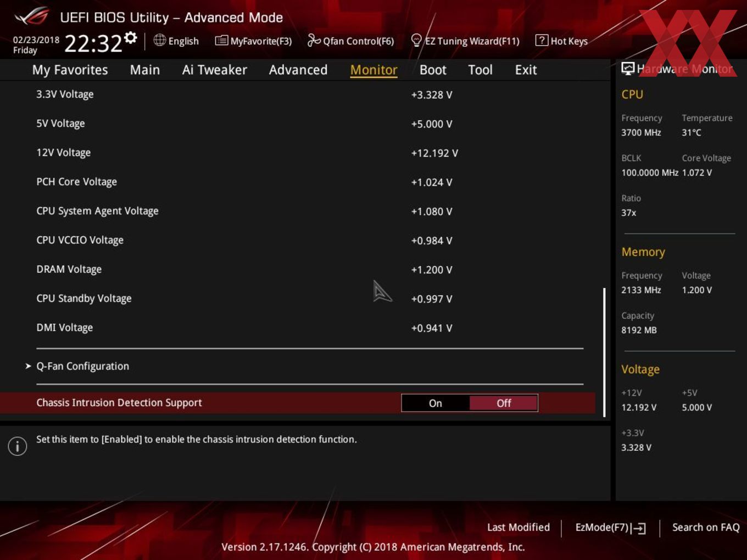
Task: Click the ROG logo icon
Action: coord(32,16)
